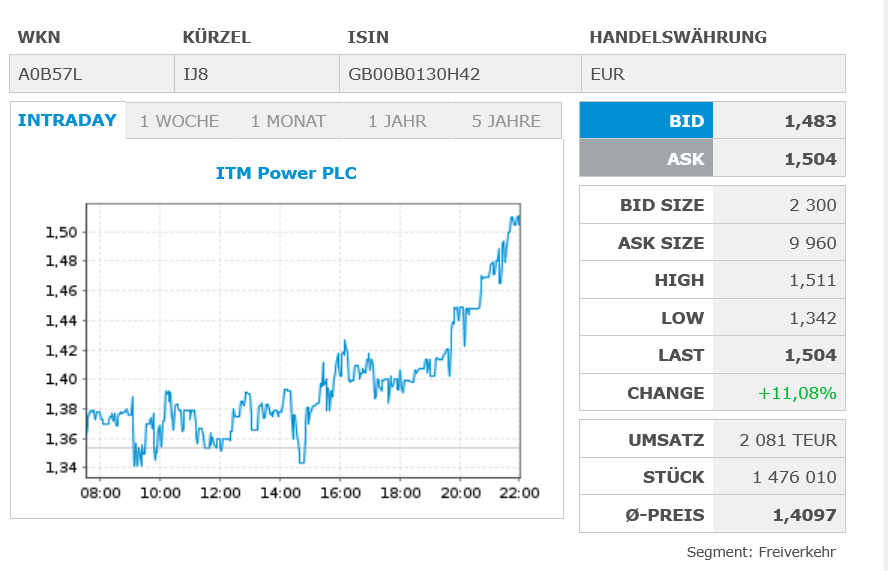Show the 1 JAHR chart tab
888x571 pixels.
pyautogui.click(x=398, y=121)
